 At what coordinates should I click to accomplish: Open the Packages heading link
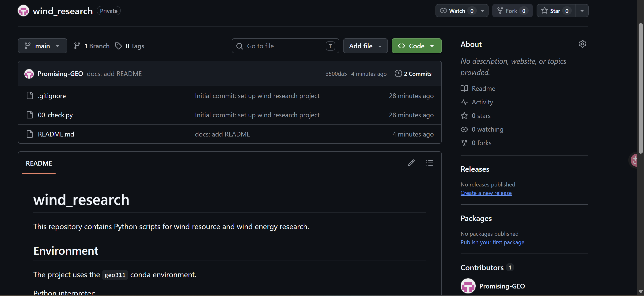click(x=476, y=218)
